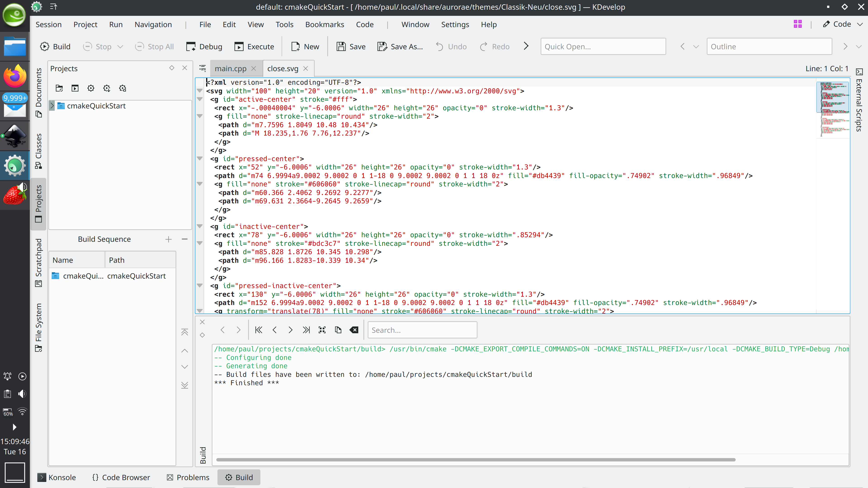Viewport: 868px width, 488px height.
Task: Toggle the Classes side panel
Action: [x=38, y=151]
